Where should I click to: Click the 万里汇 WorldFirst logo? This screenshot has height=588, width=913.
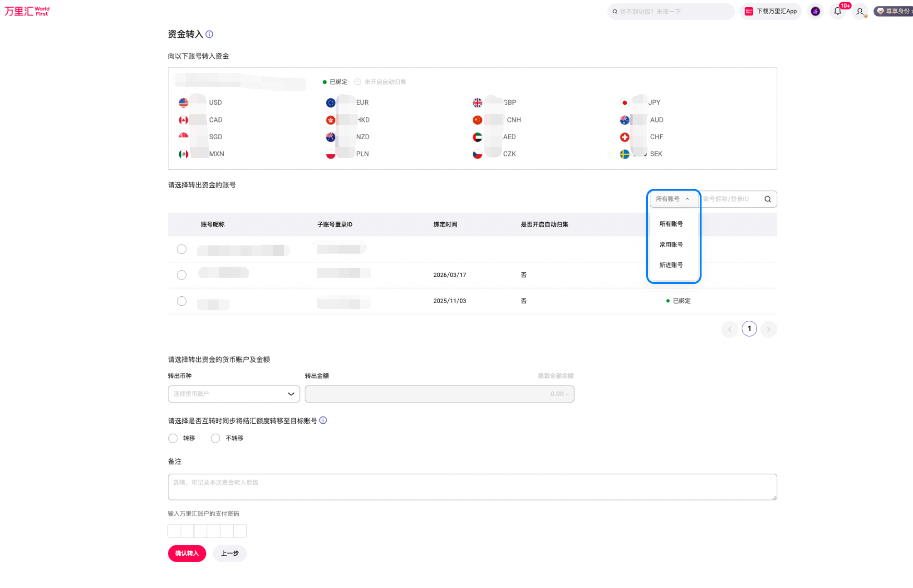tap(27, 11)
